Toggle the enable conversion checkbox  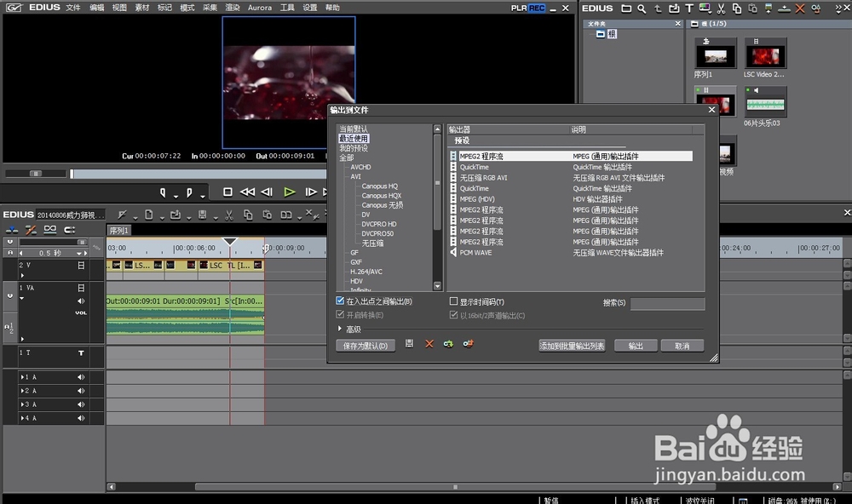340,314
